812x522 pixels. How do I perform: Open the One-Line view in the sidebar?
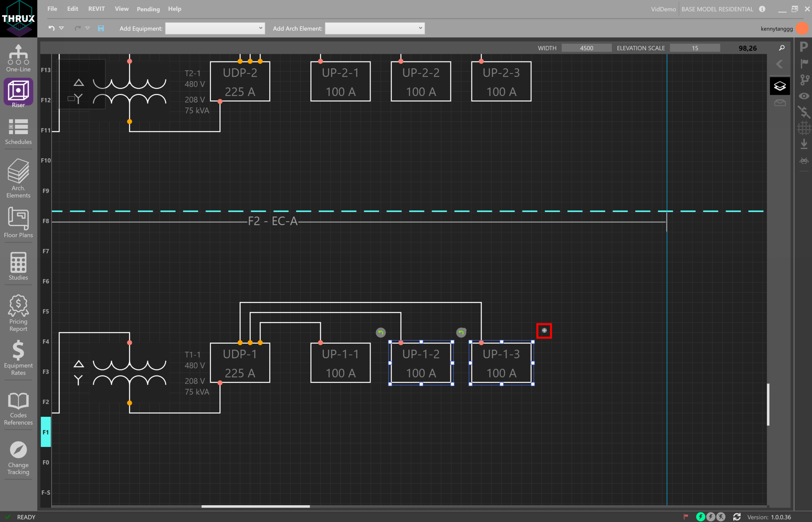pos(18,57)
